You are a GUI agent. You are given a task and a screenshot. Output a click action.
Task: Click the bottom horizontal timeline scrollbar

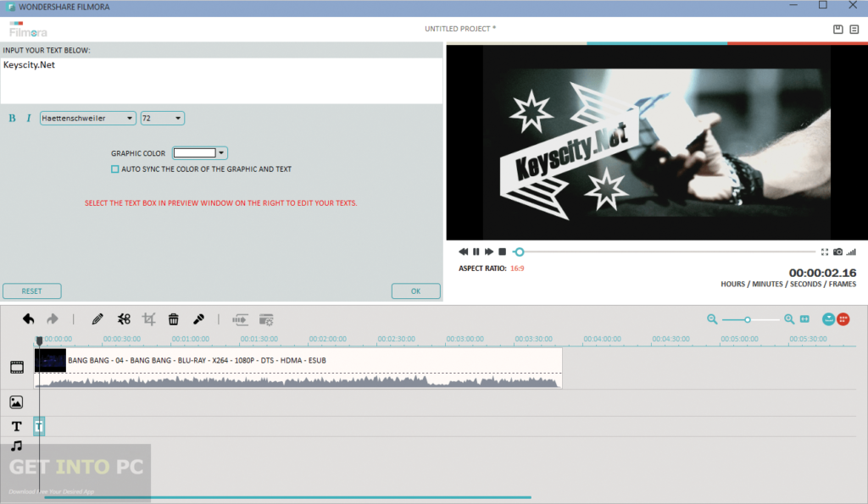point(288,497)
